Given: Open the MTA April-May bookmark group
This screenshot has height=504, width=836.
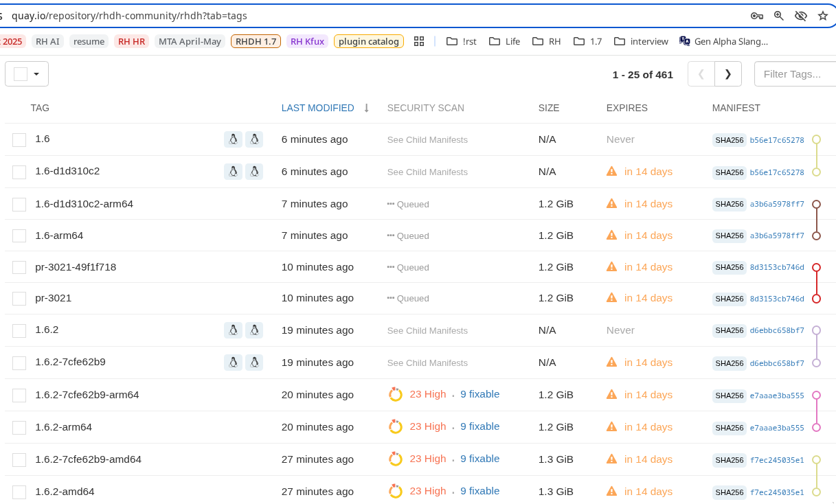Looking at the screenshot, I should [190, 41].
